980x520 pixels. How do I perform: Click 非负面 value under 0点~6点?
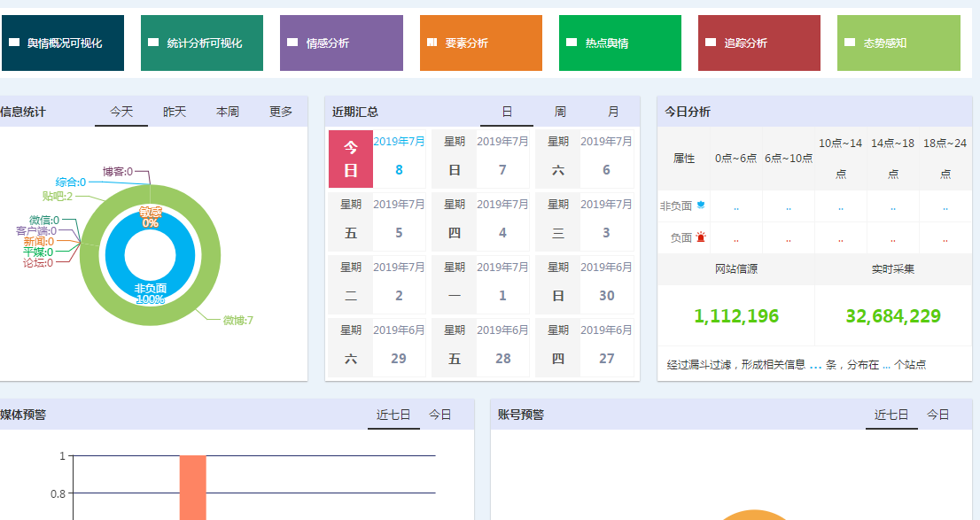736,207
